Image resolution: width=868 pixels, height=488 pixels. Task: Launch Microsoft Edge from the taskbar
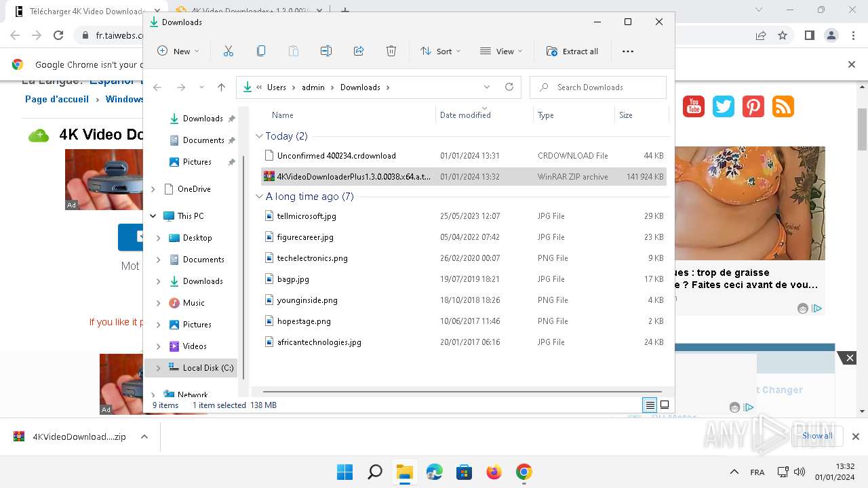tap(435, 472)
